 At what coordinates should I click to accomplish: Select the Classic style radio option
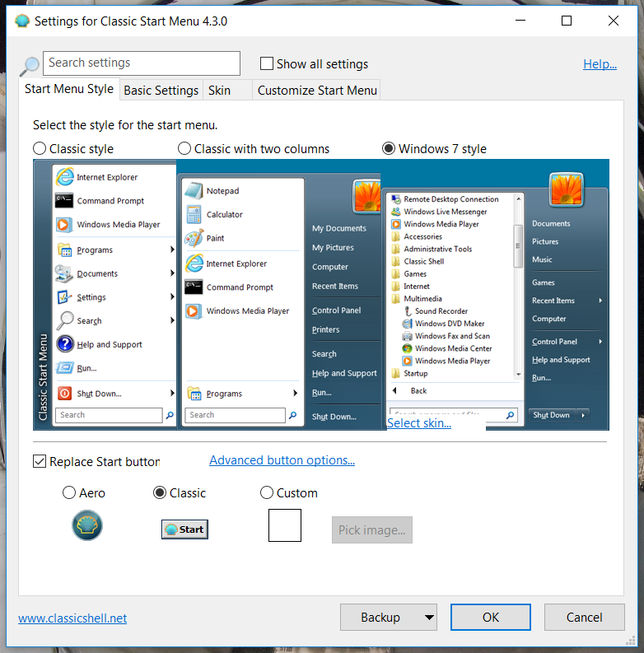(x=40, y=149)
